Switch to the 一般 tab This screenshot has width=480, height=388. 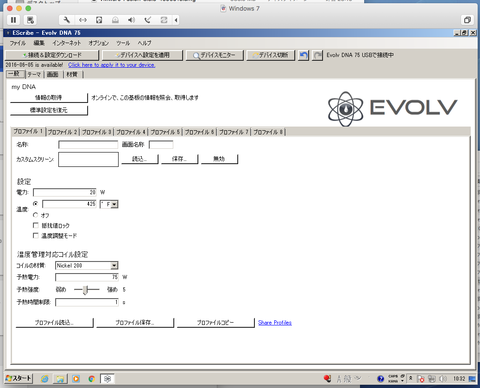(x=15, y=74)
